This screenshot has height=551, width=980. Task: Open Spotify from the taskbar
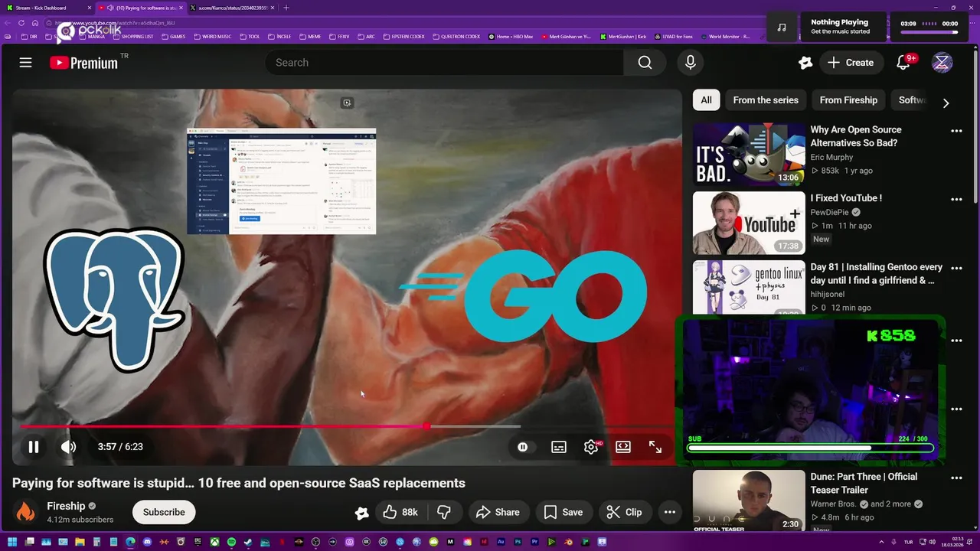(231, 542)
